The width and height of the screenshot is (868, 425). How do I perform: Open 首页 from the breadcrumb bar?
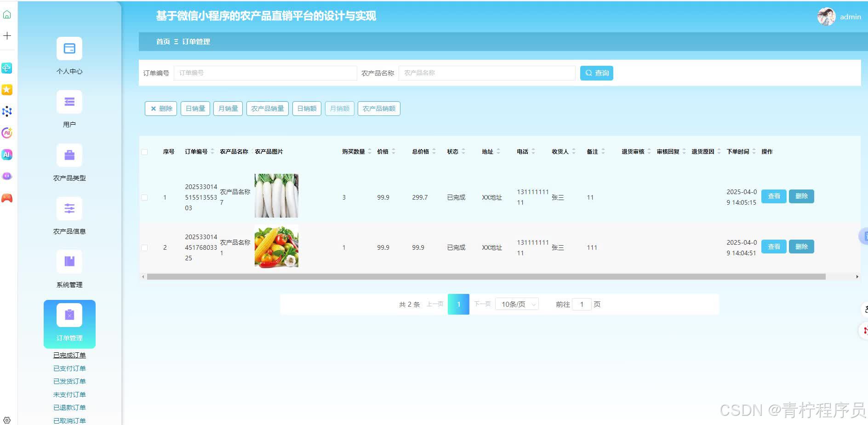pos(162,41)
